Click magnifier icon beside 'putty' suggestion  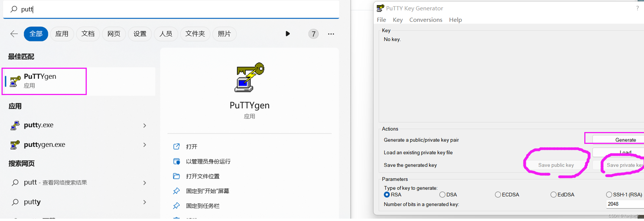(x=15, y=202)
